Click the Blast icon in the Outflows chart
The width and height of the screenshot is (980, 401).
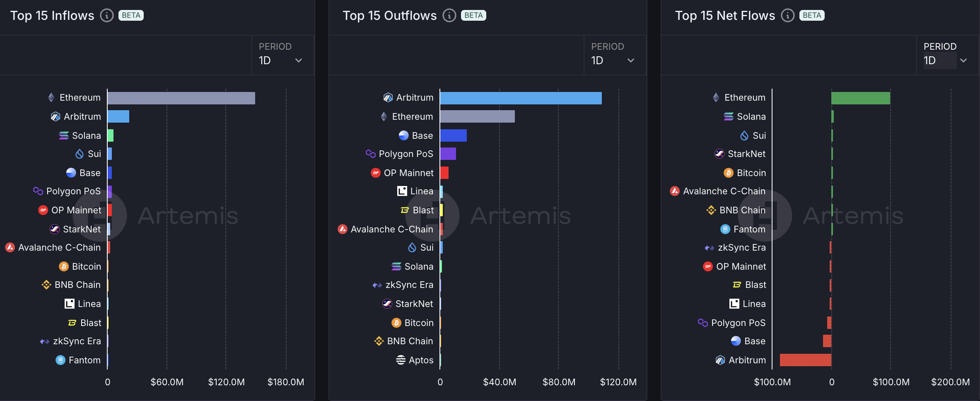405,210
